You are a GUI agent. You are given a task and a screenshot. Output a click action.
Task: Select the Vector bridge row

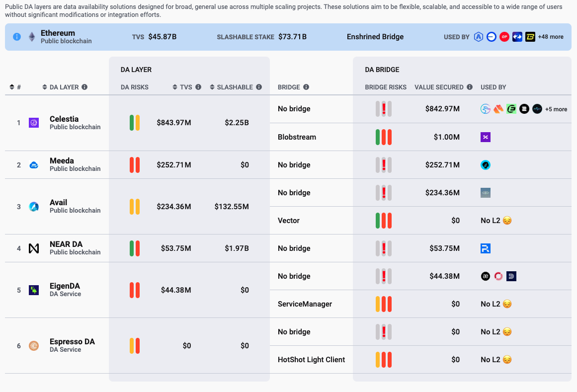click(420, 221)
